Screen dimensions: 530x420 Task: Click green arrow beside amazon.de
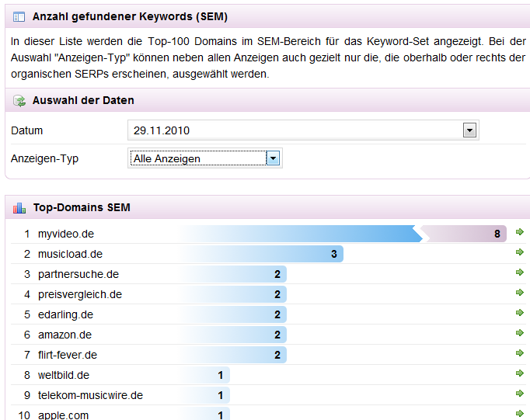click(520, 333)
